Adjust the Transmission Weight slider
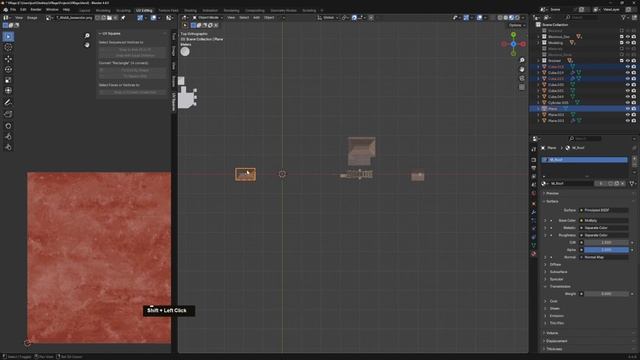 pos(607,294)
